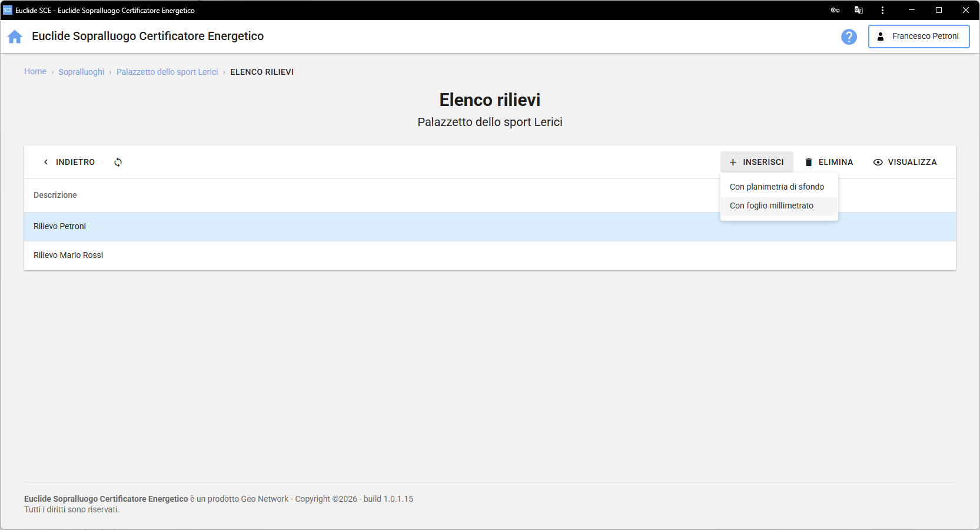Choose Con foglio millimetrato

point(771,206)
